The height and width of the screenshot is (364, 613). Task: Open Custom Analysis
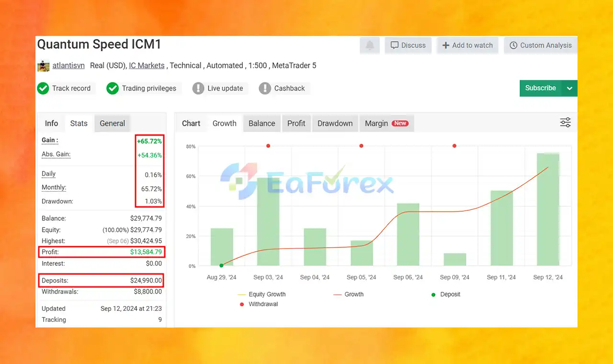coord(540,45)
